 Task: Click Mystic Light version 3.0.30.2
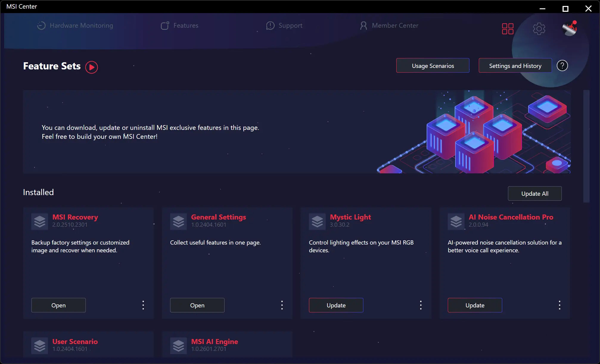pos(340,225)
